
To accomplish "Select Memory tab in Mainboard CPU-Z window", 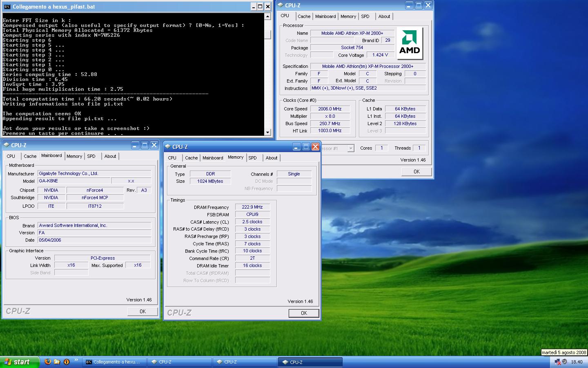I will (74, 156).
